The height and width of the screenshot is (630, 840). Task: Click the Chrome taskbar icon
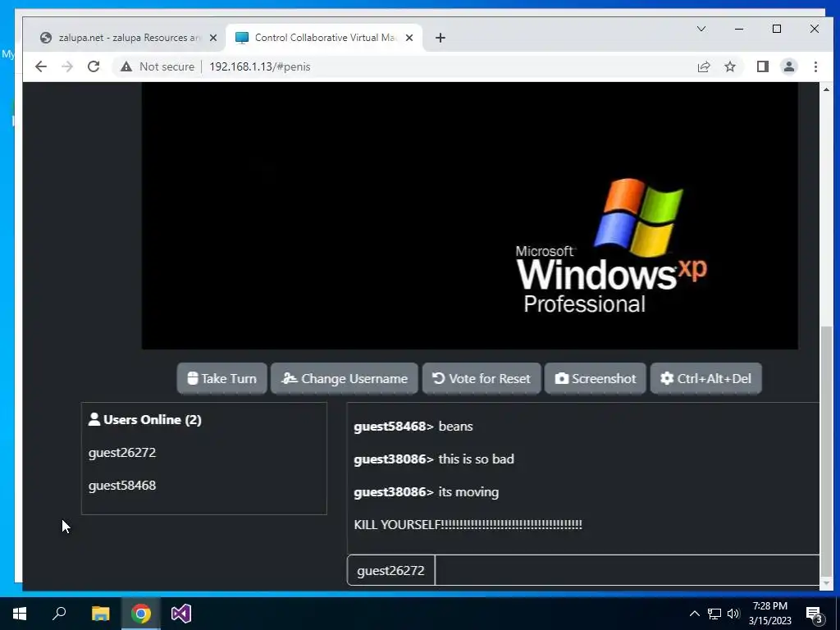tap(141, 614)
